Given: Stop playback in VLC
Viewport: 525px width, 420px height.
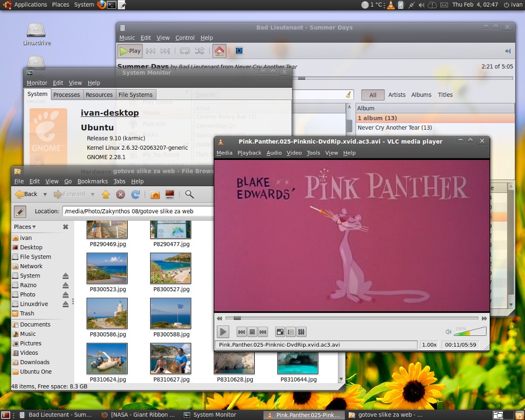Looking at the screenshot, I should tap(252, 332).
